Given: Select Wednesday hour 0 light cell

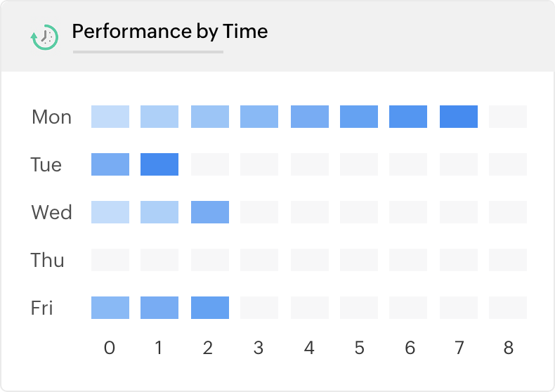Looking at the screenshot, I should [x=110, y=212].
